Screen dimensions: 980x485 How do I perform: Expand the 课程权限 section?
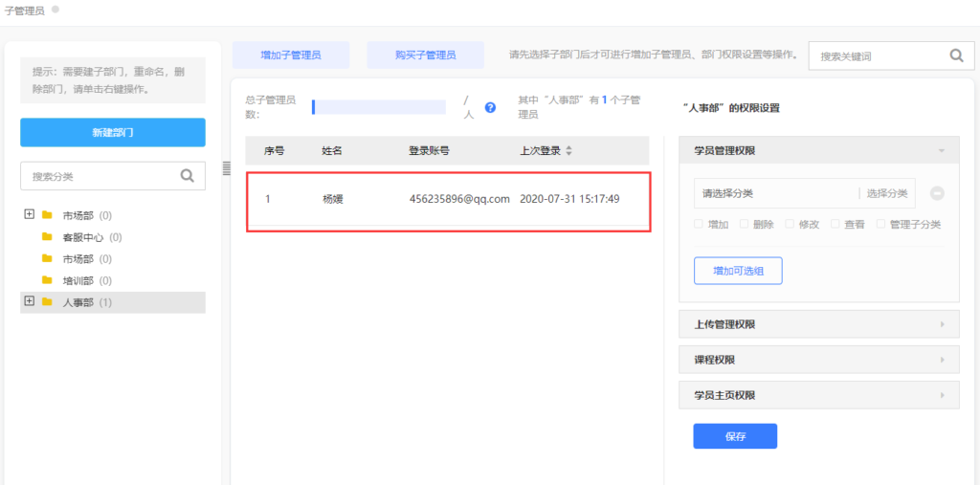click(818, 360)
